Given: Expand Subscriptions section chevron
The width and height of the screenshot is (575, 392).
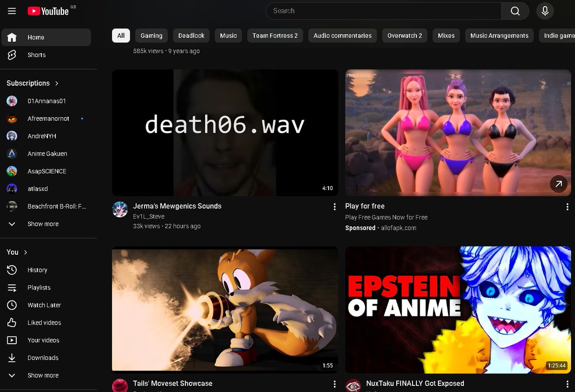Looking at the screenshot, I should point(57,83).
